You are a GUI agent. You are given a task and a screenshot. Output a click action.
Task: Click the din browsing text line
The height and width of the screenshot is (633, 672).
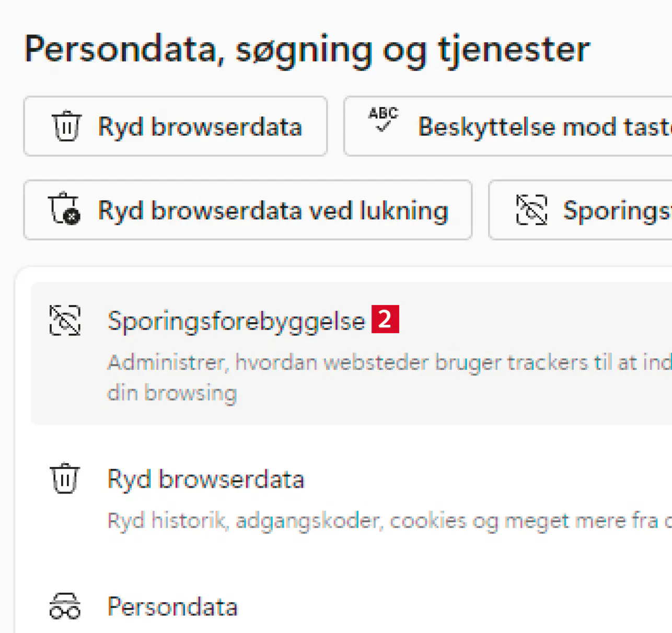pos(172,393)
